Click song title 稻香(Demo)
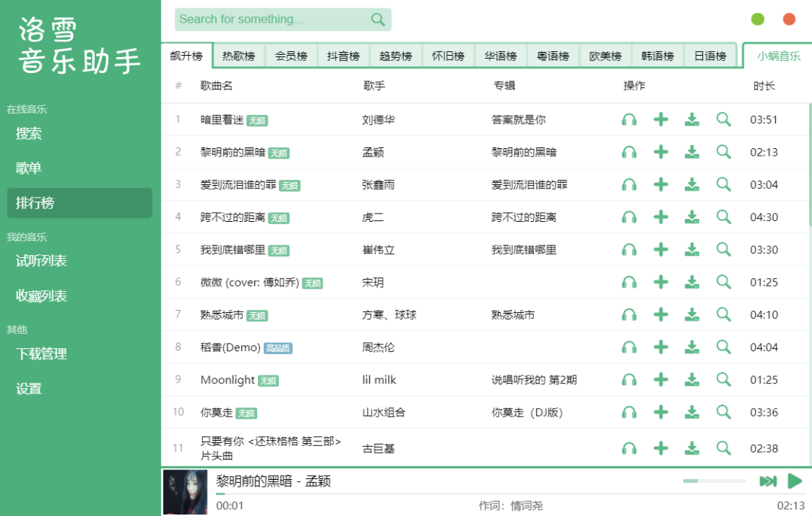The image size is (812, 516). 231,347
